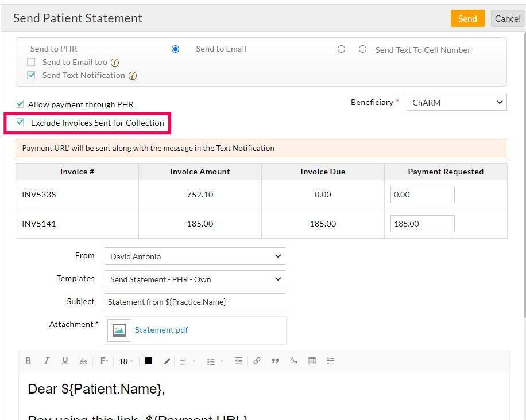Clear formatting using the eraser icon
The width and height of the screenshot is (526, 420).
[292, 361]
